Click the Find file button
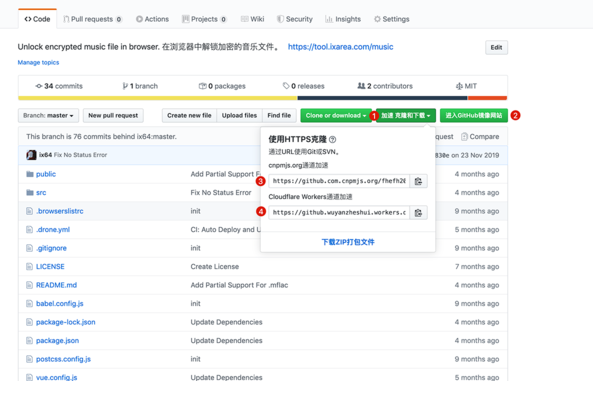 279,115
